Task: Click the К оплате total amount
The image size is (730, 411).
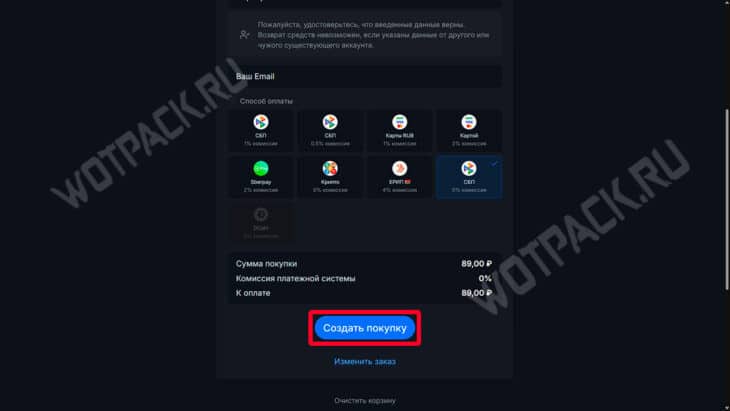Action: (x=476, y=293)
